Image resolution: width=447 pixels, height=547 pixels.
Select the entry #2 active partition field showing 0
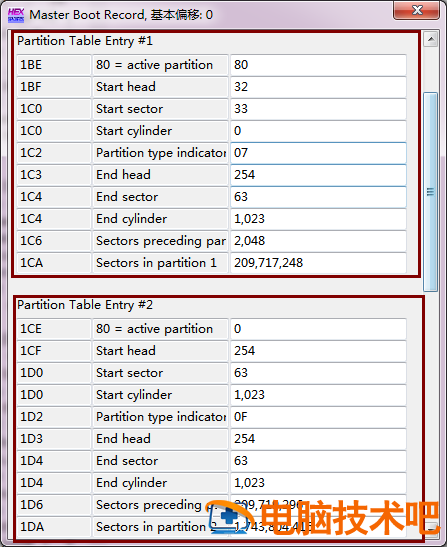[x=318, y=329]
